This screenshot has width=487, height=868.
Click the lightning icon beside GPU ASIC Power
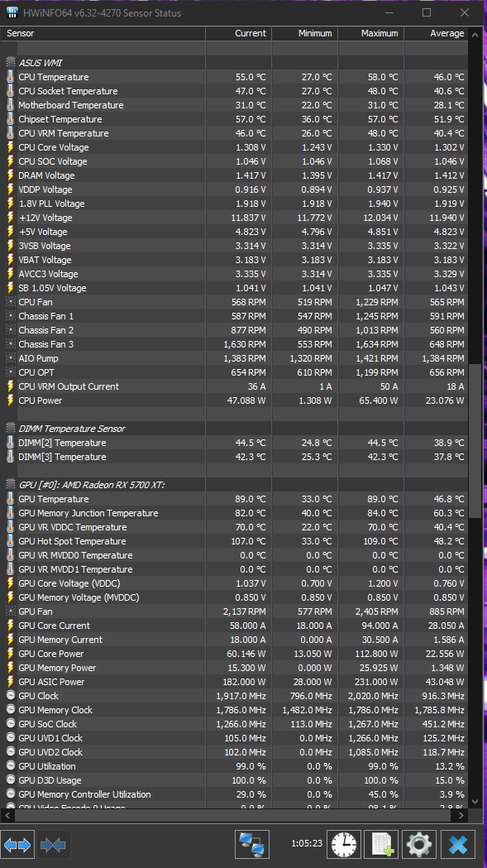coord(11,682)
